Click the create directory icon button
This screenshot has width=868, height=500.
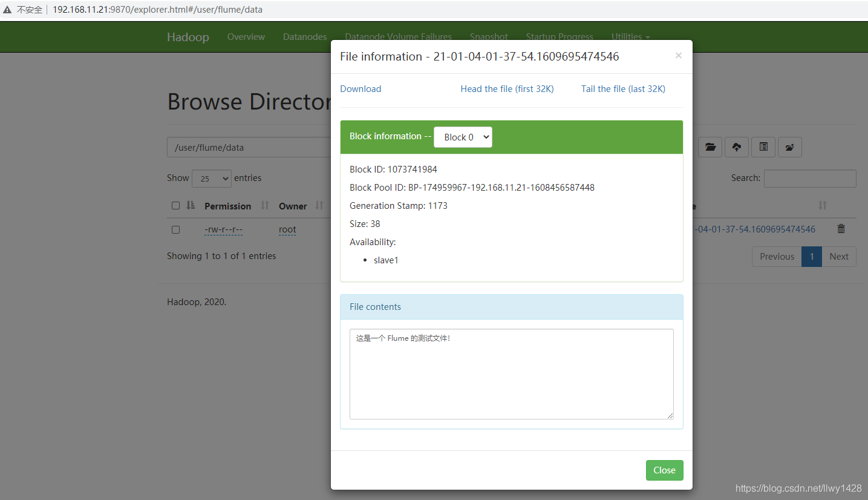[x=790, y=147]
